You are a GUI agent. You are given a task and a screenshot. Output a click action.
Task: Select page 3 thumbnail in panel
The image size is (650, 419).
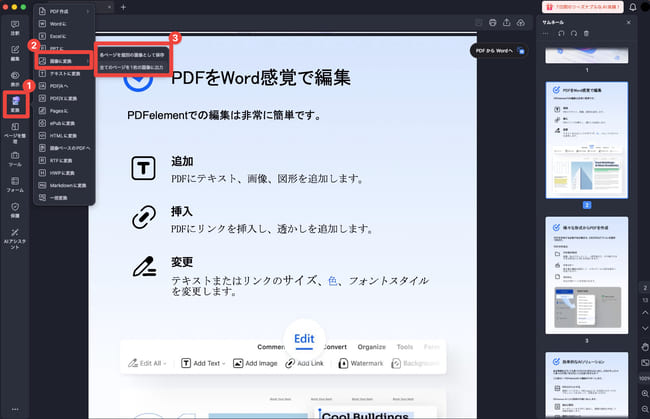[x=587, y=275]
